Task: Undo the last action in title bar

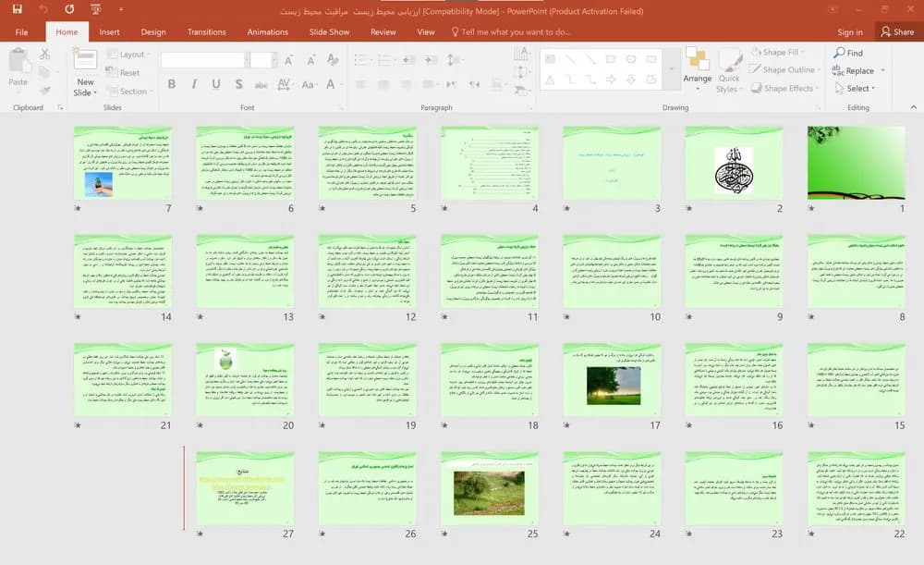Action: [43, 9]
